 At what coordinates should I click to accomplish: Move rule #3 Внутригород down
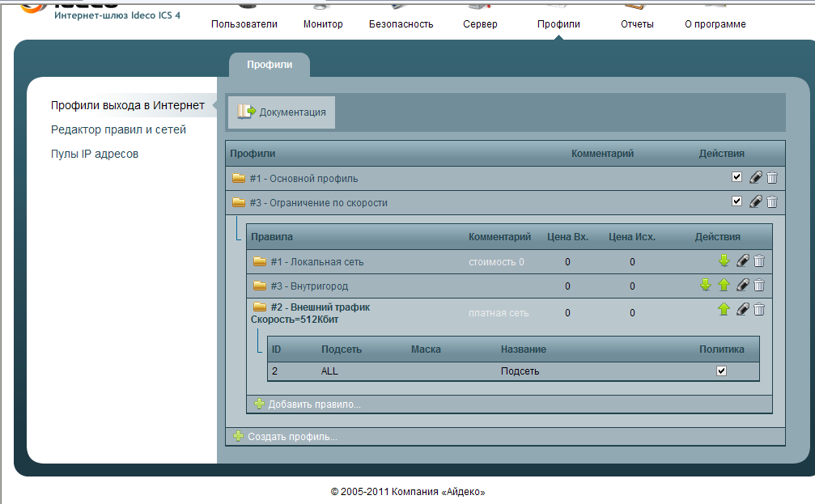pos(706,285)
